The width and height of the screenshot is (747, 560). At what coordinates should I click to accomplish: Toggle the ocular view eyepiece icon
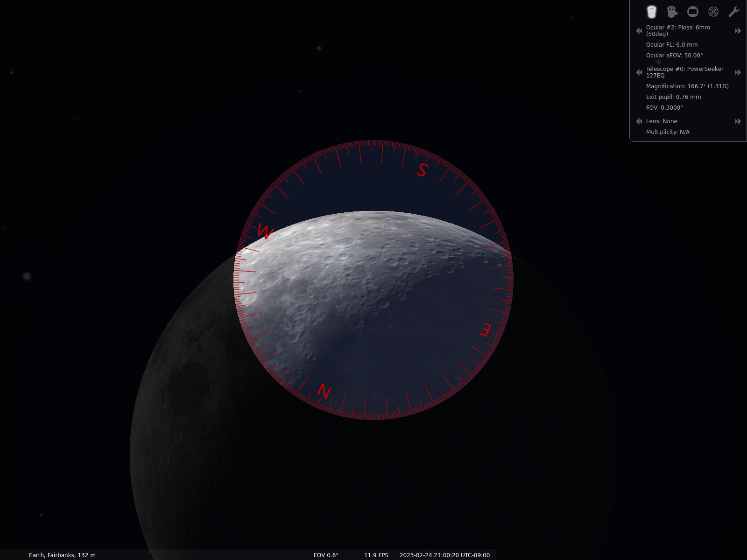coord(651,12)
